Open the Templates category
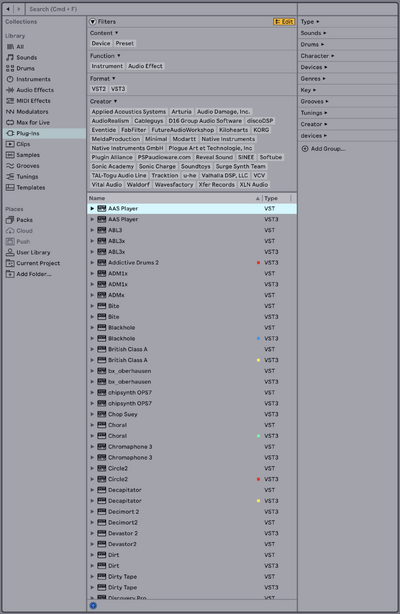400x614 pixels. coord(31,188)
